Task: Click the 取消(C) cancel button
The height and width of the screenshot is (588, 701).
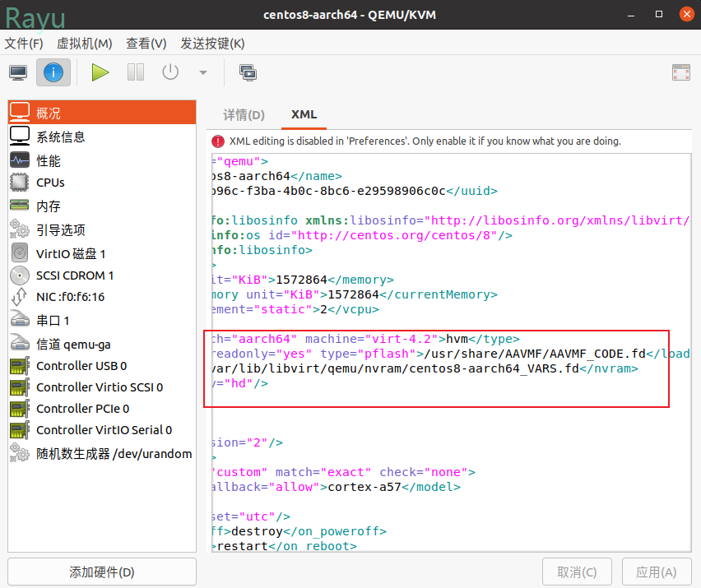Action: (577, 572)
